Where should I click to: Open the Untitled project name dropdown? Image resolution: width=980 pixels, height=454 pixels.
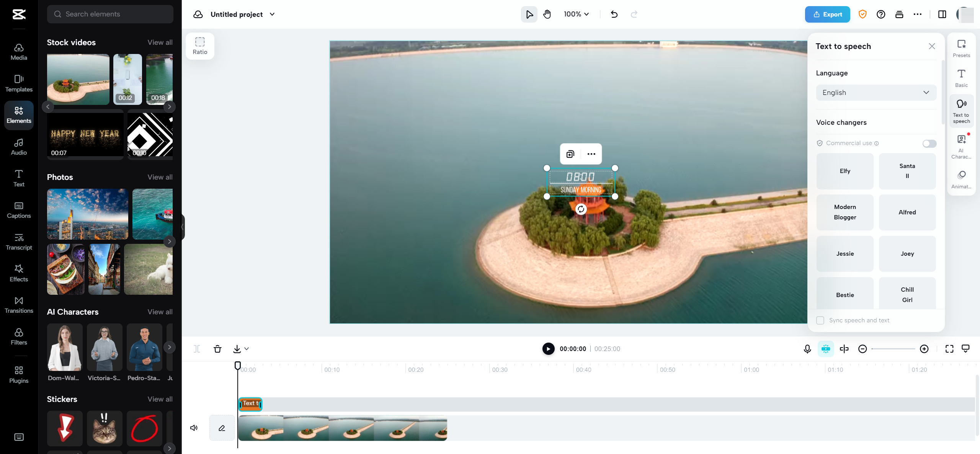(272, 14)
